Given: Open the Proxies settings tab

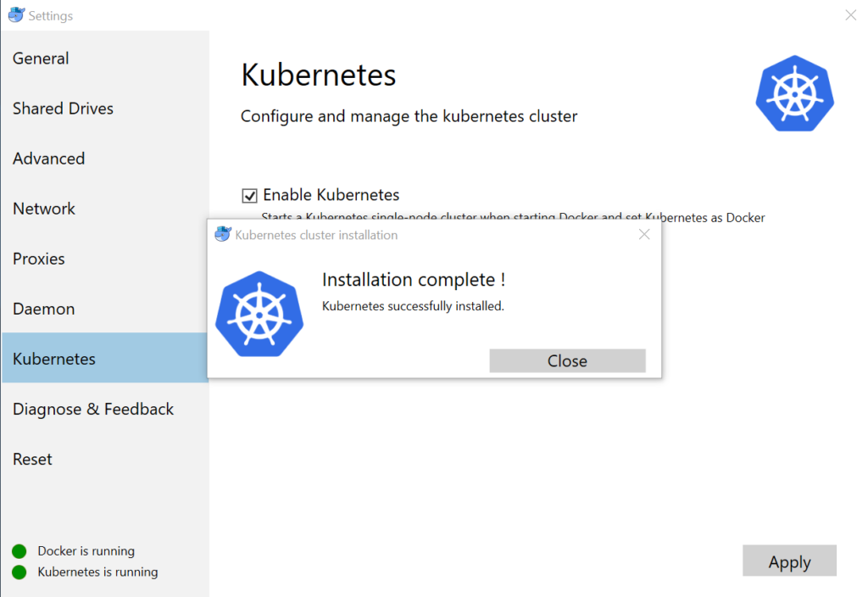Looking at the screenshot, I should click(39, 259).
